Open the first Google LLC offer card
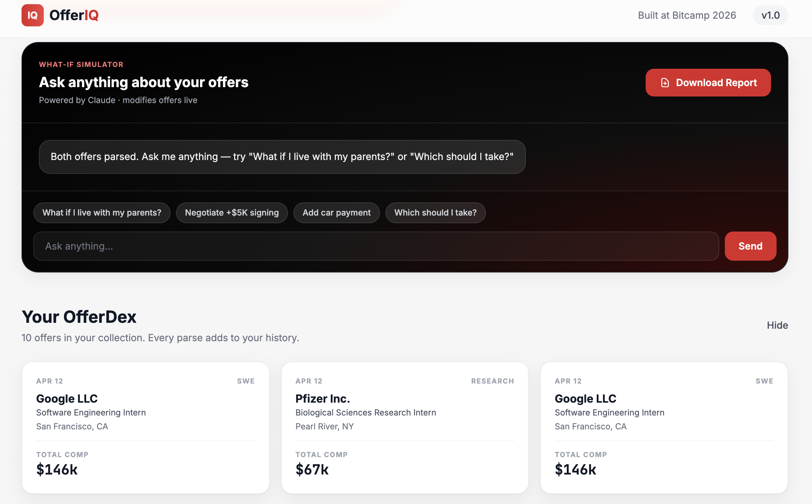The height and width of the screenshot is (504, 812). pyautogui.click(x=146, y=427)
